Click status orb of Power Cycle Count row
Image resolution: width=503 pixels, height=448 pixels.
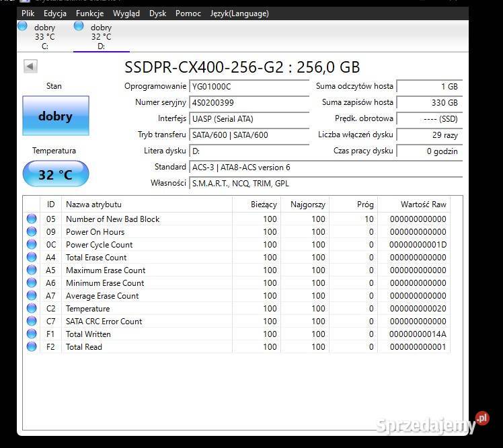[x=32, y=244]
